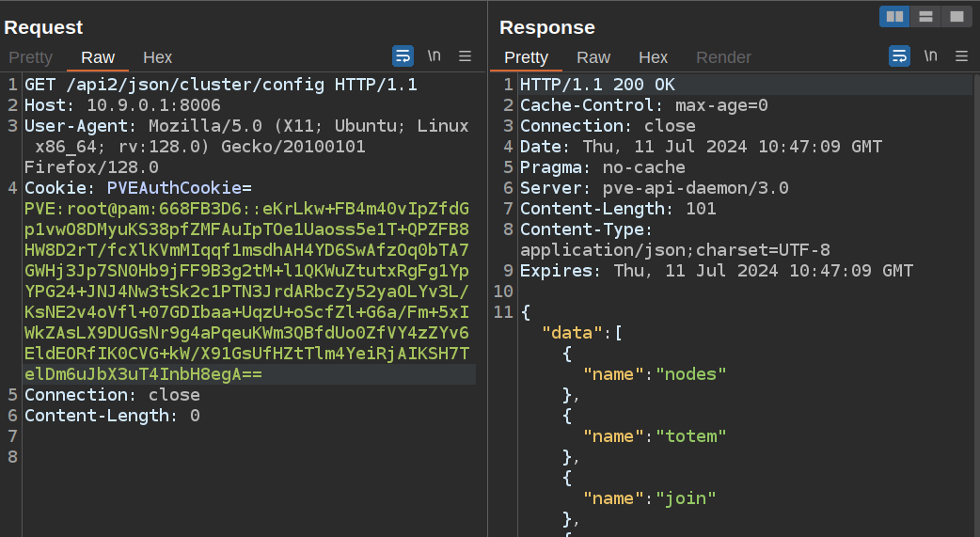Select the Request Pretty tab

point(31,57)
